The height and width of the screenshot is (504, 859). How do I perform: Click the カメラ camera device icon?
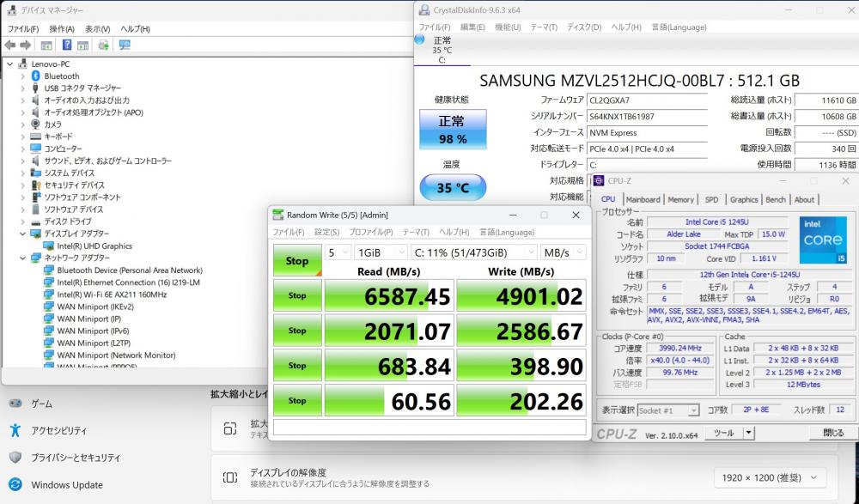[x=35, y=124]
